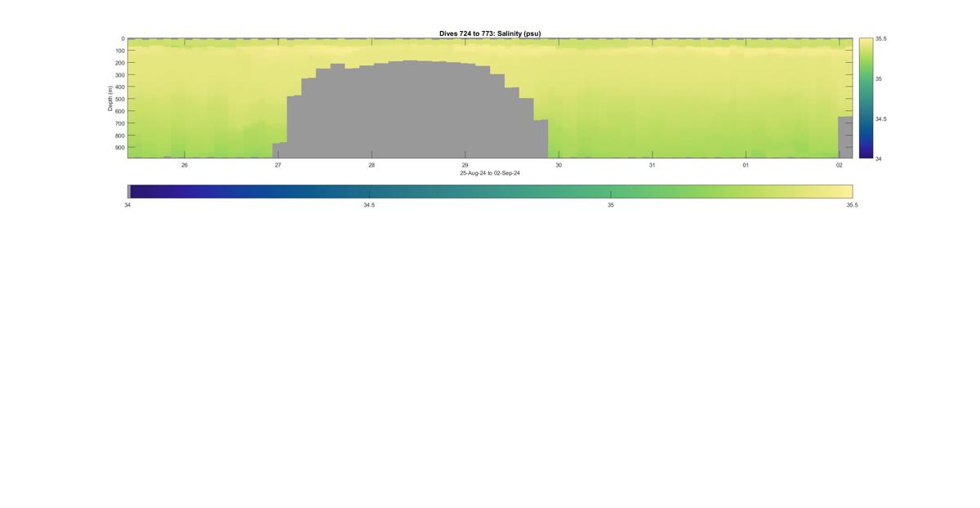
Task: Select the date tick label "29"
Action: (465, 165)
